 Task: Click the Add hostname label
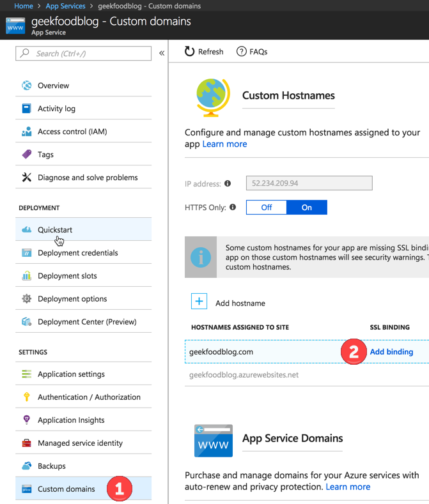click(240, 303)
